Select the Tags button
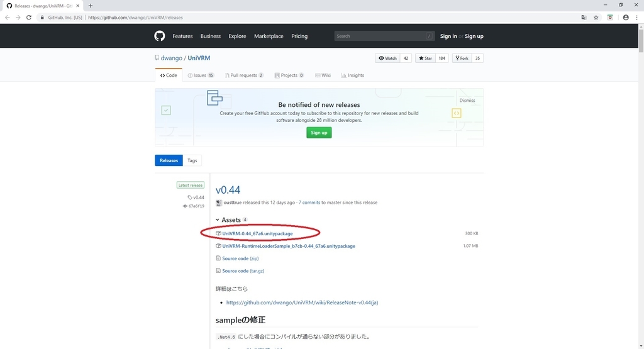Image resolution: width=644 pixels, height=349 pixels. (192, 160)
